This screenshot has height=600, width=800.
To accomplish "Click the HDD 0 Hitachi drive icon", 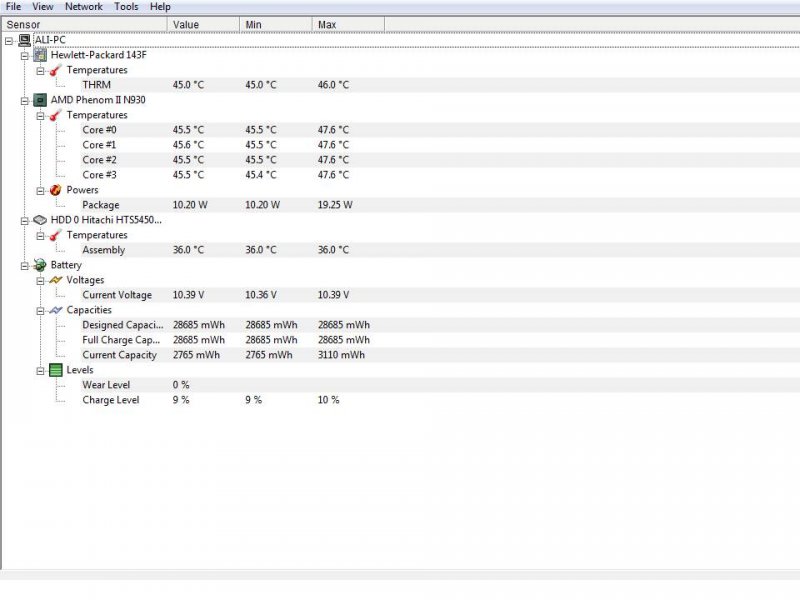I will coord(40,220).
